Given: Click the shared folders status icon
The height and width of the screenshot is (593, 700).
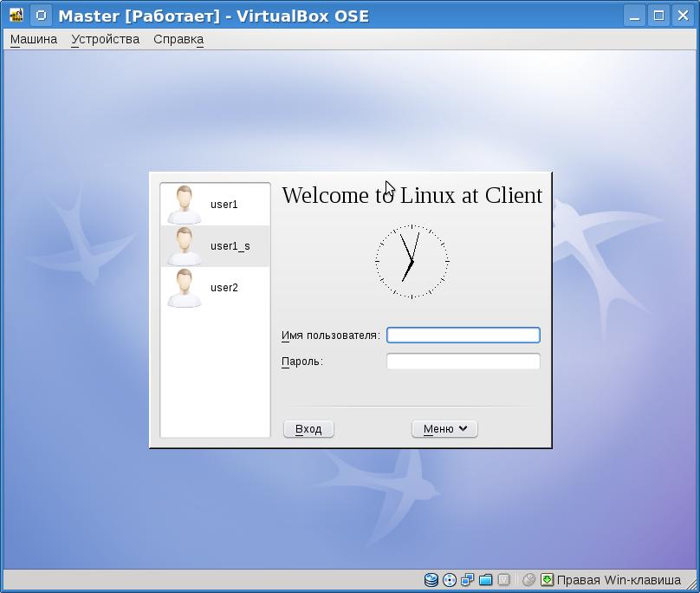Looking at the screenshot, I should pos(486,580).
